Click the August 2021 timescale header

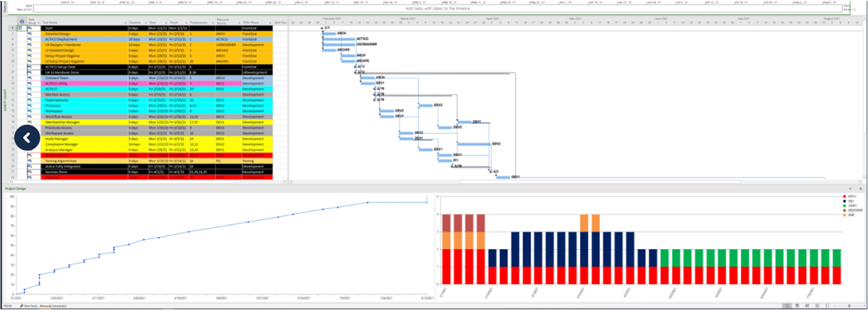tap(831, 19)
